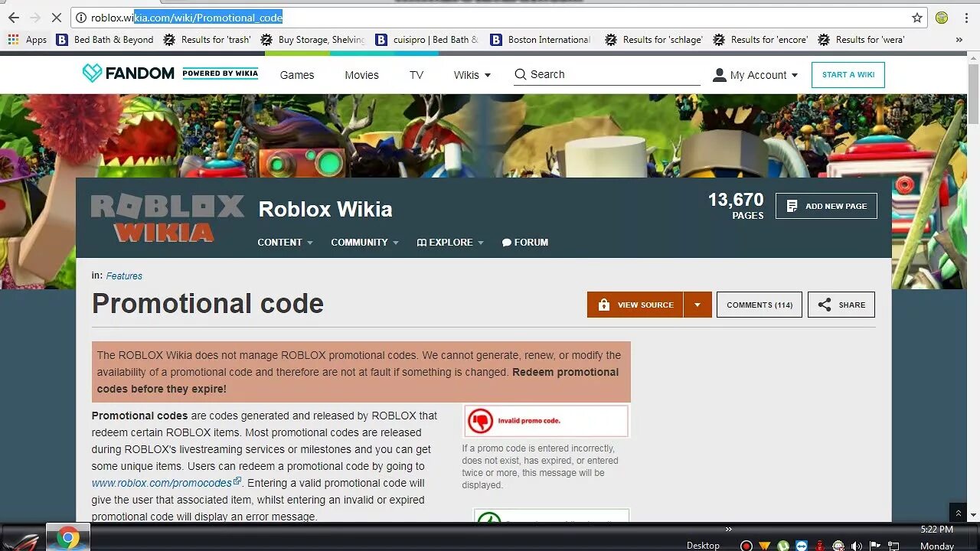Viewport: 980px width, 551px height.
Task: Open the arrow dropdown beside View Source
Action: 697,305
